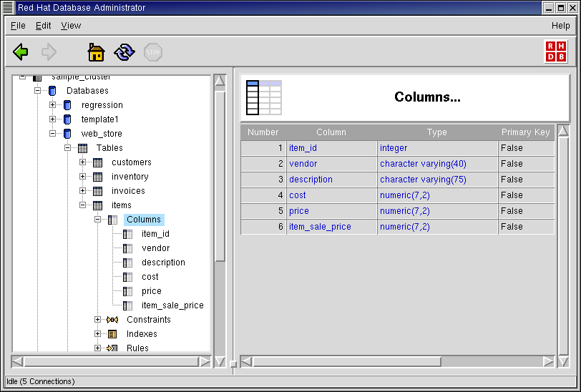Click the Refresh arrows toolbar icon
Viewport: 581px width, 392px height.
125,52
